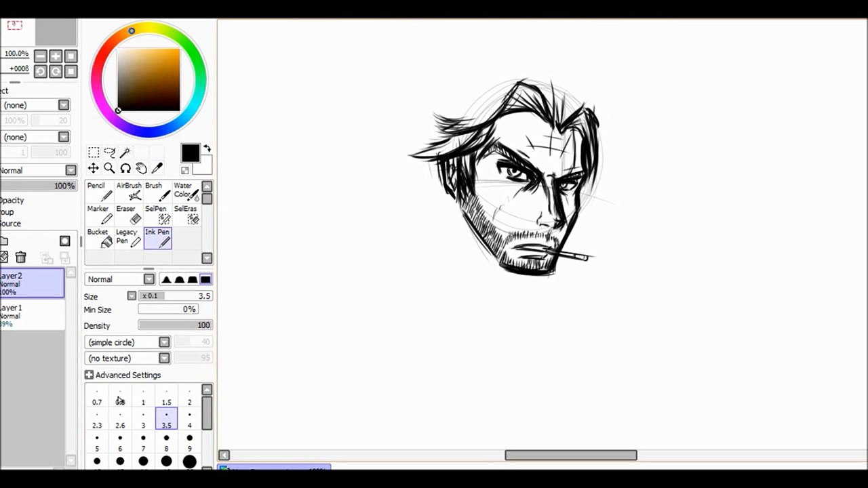Select the Marker tool
This screenshot has width=868, height=488.
click(99, 215)
